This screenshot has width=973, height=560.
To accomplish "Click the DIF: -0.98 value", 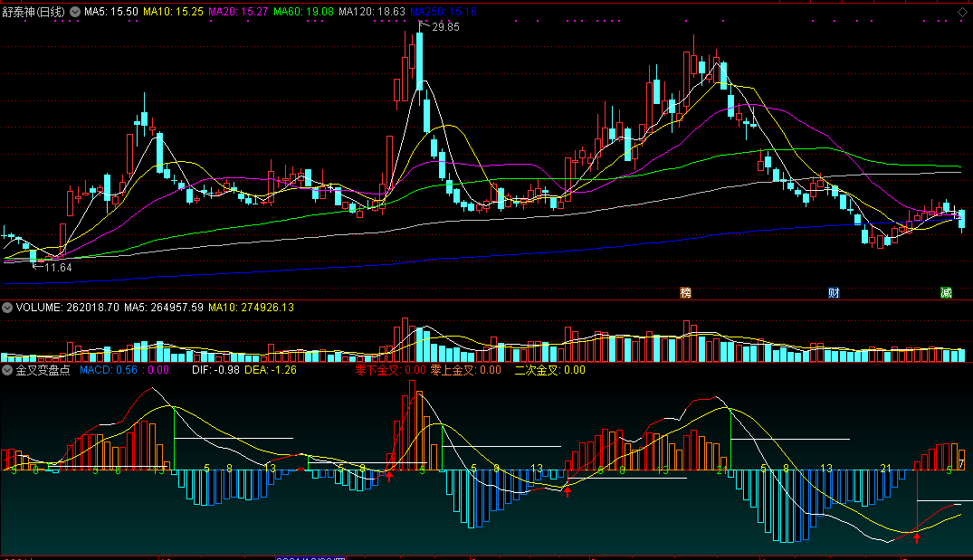I will tap(216, 370).
